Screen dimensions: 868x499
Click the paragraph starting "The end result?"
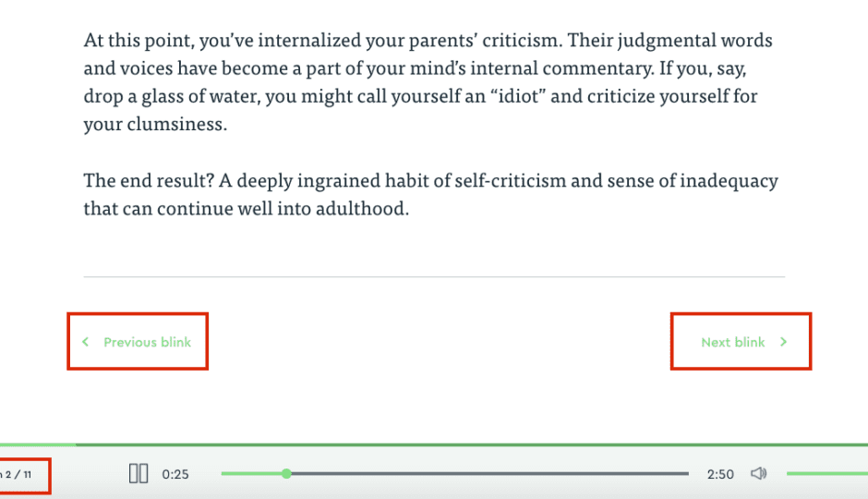coord(430,194)
